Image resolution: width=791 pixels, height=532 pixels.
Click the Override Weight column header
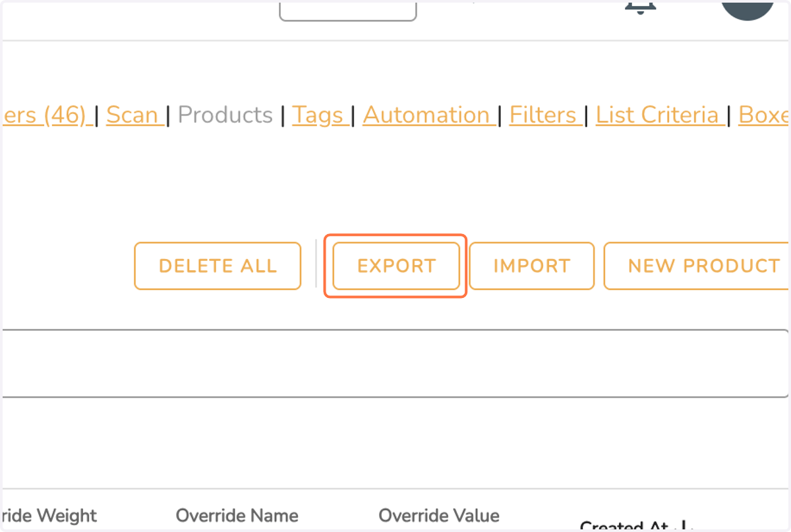(x=49, y=516)
